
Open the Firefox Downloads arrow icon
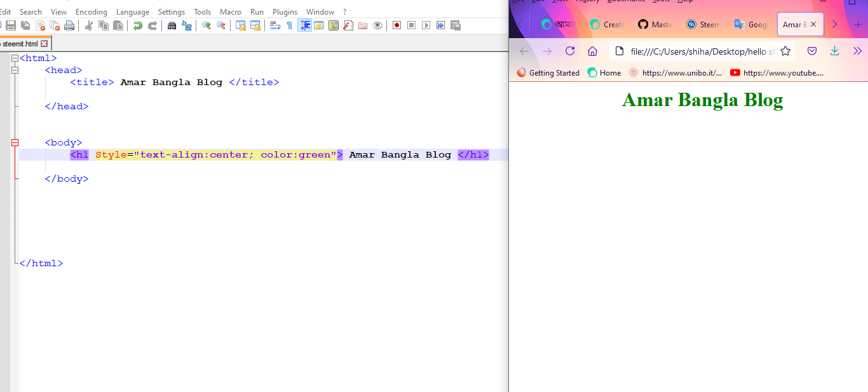click(835, 51)
